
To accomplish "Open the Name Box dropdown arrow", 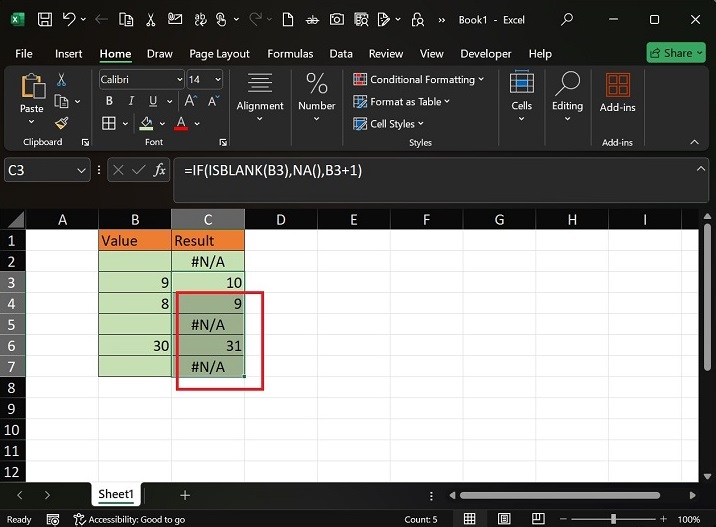I will [82, 171].
